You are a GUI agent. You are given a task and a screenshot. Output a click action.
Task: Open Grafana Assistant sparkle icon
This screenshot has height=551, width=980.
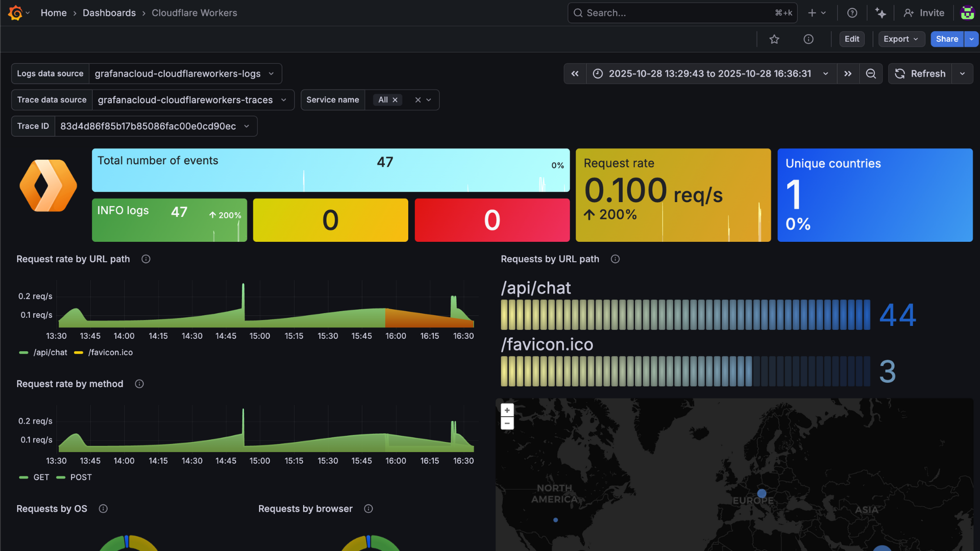880,13
